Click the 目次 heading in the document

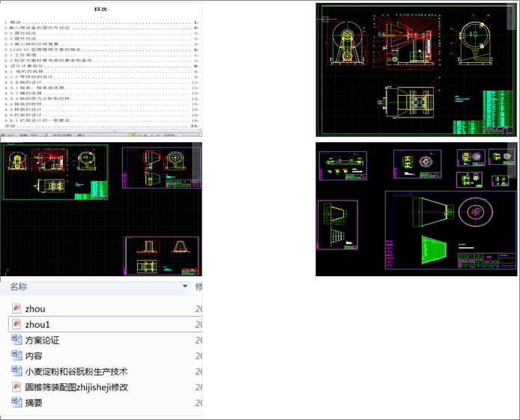click(101, 9)
